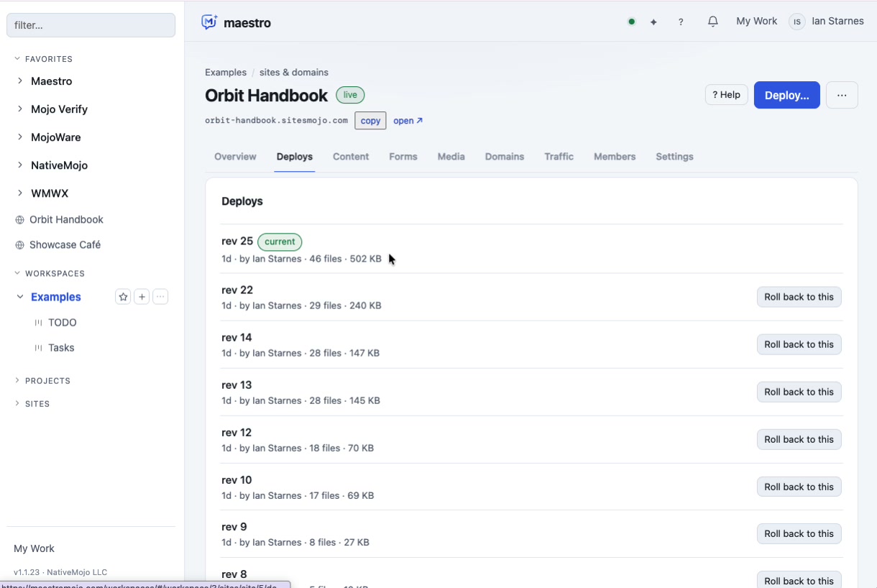This screenshot has width=877, height=588.
Task: Add item to Examples workspace with plus icon
Action: [142, 297]
